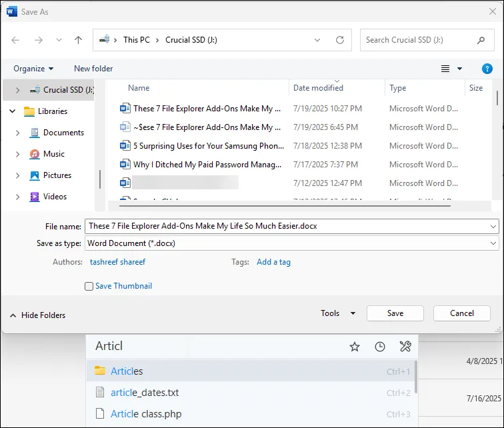This screenshot has height=428, width=504.
Task: Open the help question mark icon
Action: pyautogui.click(x=487, y=69)
